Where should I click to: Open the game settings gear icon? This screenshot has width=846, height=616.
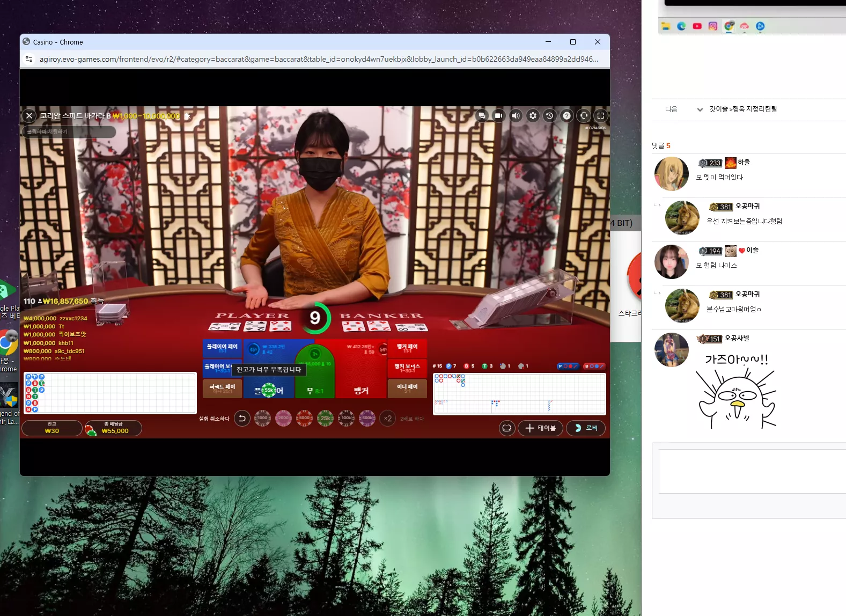pyautogui.click(x=533, y=115)
